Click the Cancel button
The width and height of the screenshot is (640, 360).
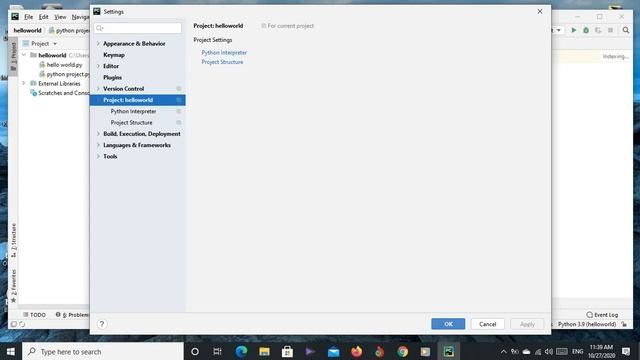[487, 324]
